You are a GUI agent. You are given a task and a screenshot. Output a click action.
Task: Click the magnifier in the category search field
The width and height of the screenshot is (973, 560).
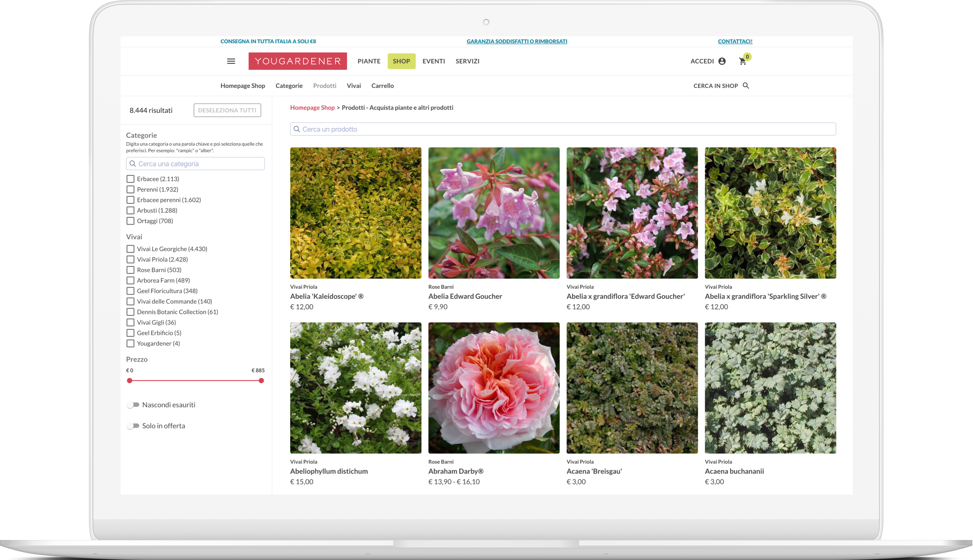pos(133,163)
